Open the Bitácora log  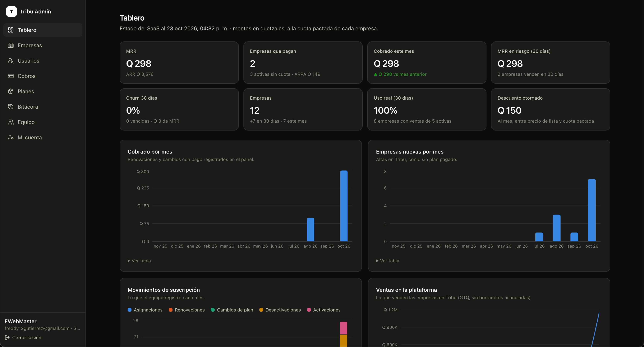[x=43, y=107]
